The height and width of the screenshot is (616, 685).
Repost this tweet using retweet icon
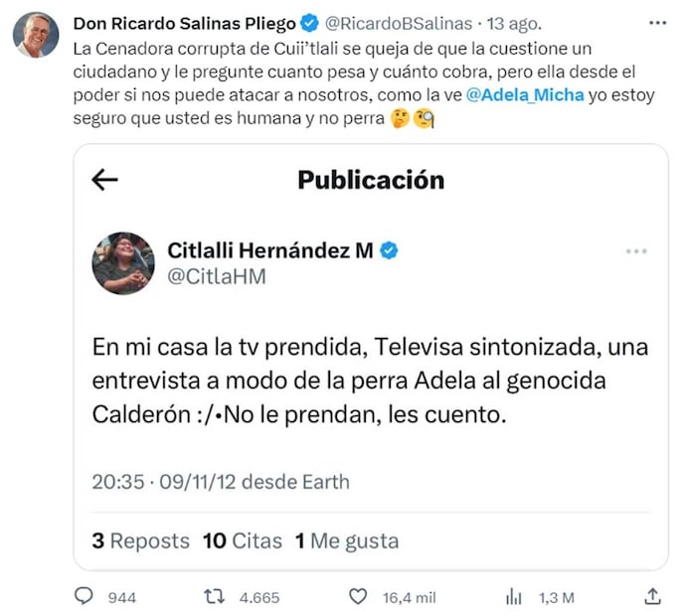tap(214, 596)
